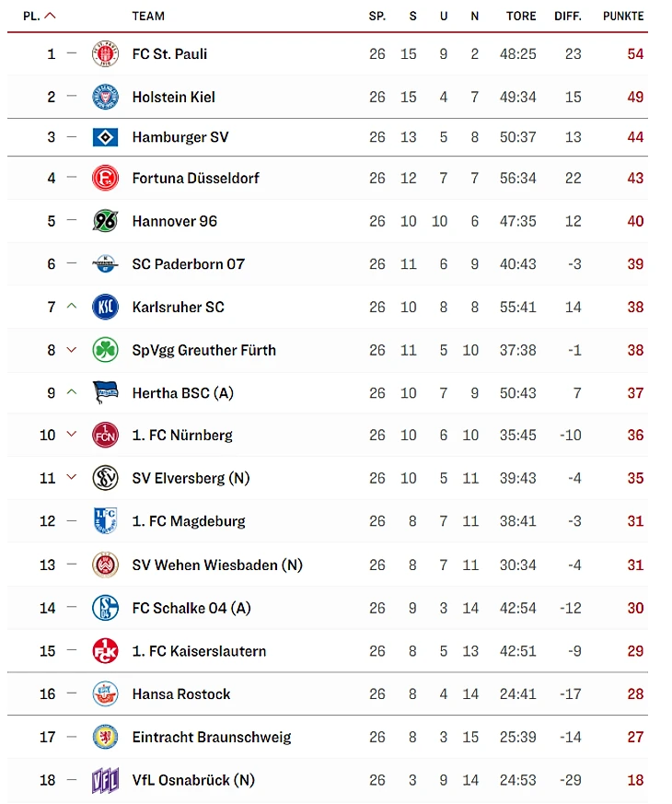Image resolution: width=672 pixels, height=804 pixels.
Task: Click the Hertha BSC flag logo
Action: [x=106, y=393]
